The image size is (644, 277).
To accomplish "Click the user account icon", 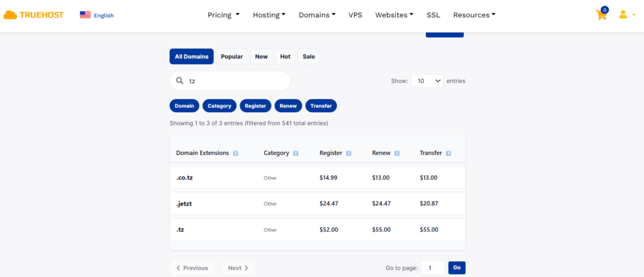I will (x=623, y=14).
